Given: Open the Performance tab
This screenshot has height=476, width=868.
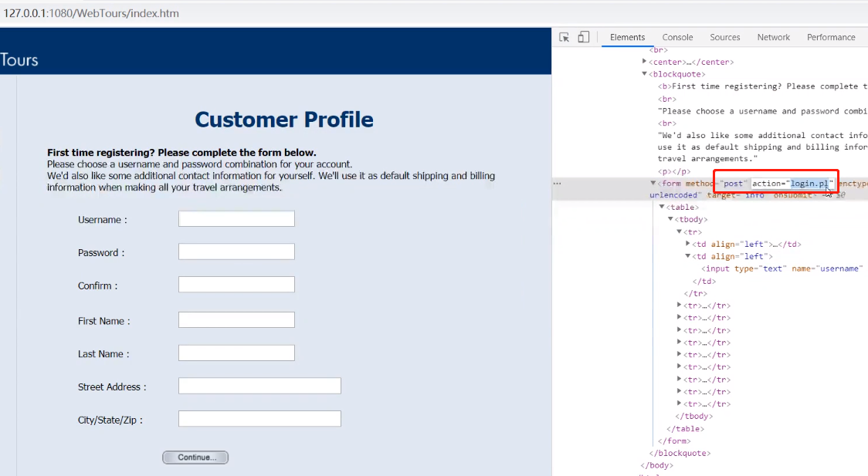Looking at the screenshot, I should pos(831,37).
